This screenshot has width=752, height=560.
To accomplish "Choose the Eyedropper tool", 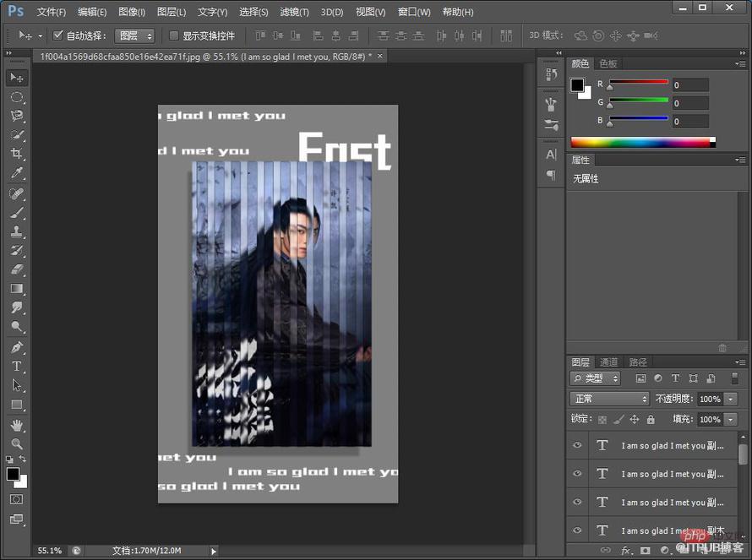I will click(17, 172).
